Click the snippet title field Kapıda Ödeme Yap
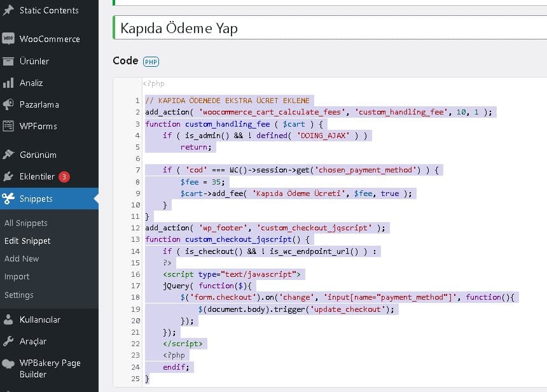This screenshot has width=547, height=392. point(330,27)
